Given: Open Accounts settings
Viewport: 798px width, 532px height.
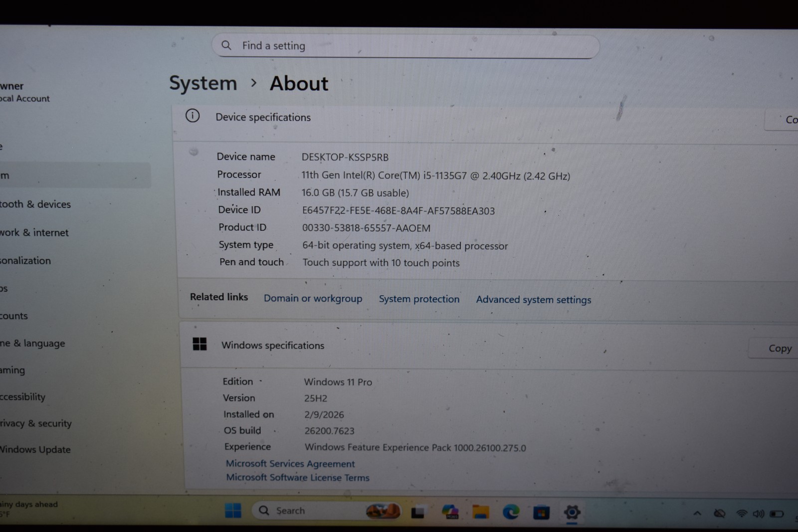Looking at the screenshot, I should pos(14,316).
